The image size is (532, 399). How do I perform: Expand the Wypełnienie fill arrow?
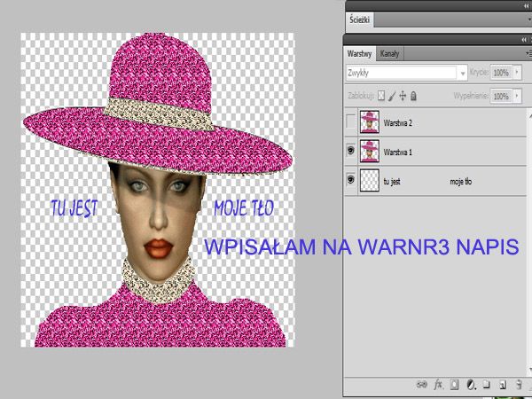pos(516,95)
